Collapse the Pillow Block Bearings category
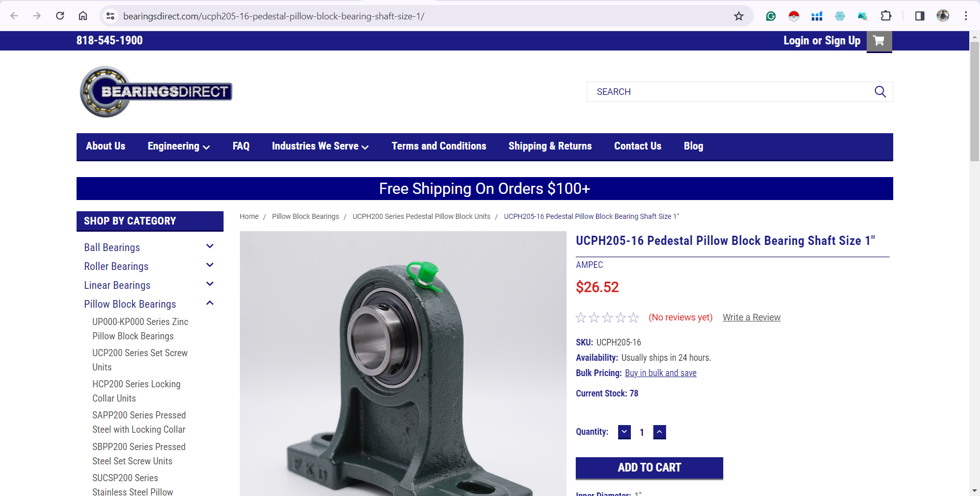Viewport: 980px width, 496px height. [x=210, y=303]
